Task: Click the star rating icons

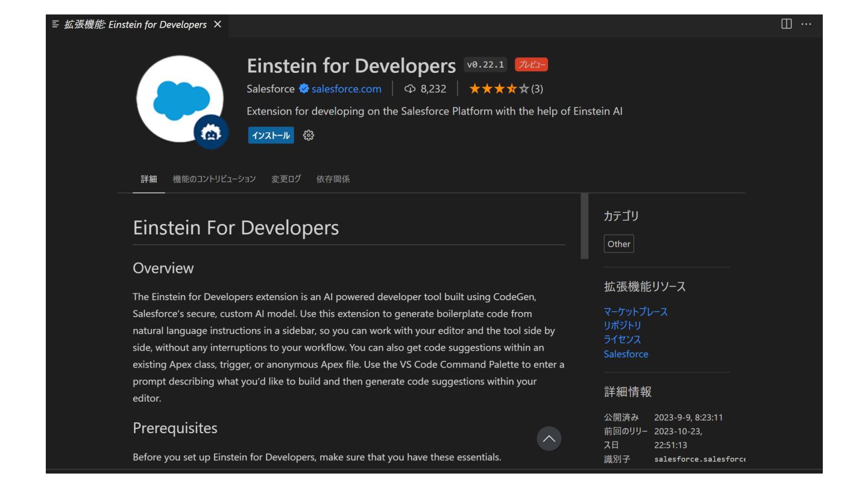Action: (499, 89)
